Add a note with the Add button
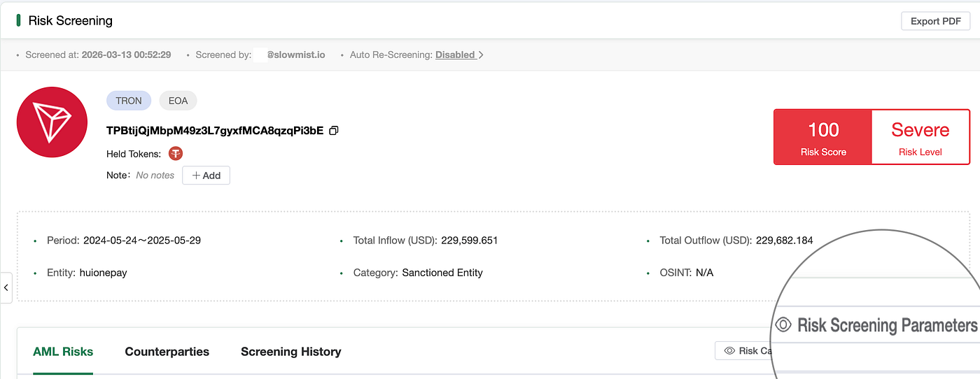980x379 pixels. [206, 176]
